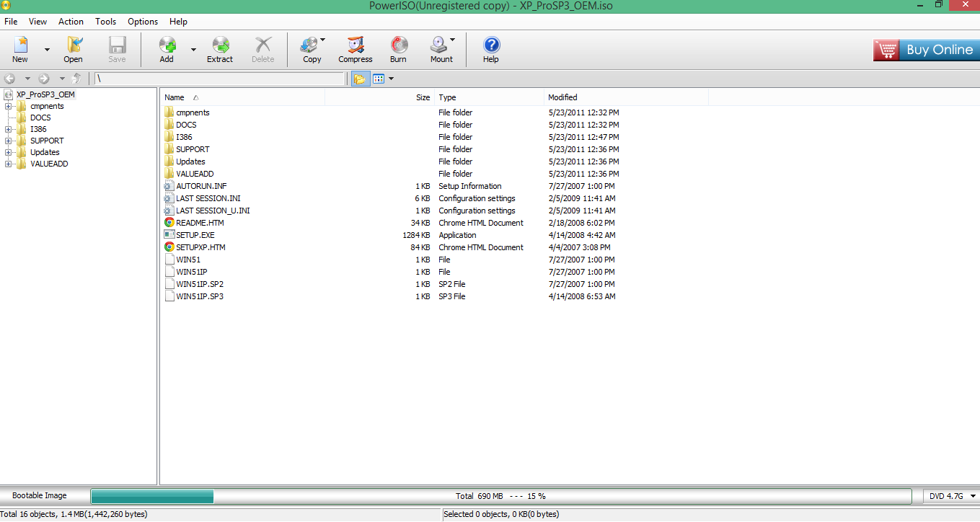The height and width of the screenshot is (522, 980).
Task: Open an image file with Open icon
Action: coord(74,45)
